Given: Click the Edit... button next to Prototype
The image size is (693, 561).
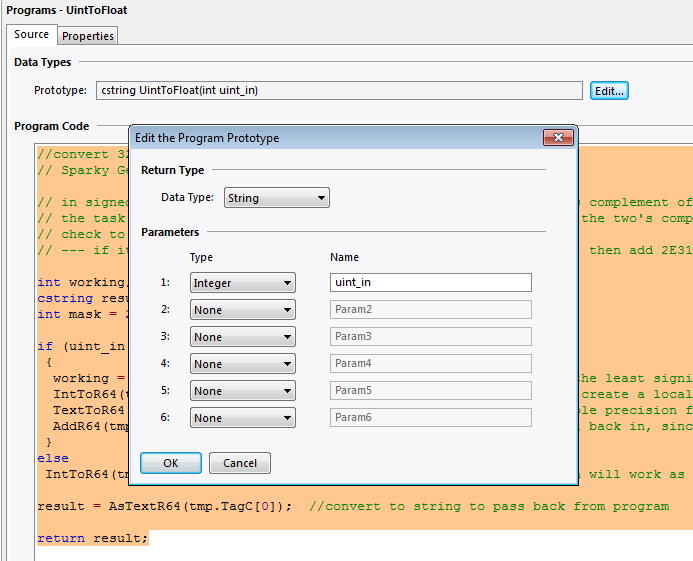Looking at the screenshot, I should click(x=609, y=91).
